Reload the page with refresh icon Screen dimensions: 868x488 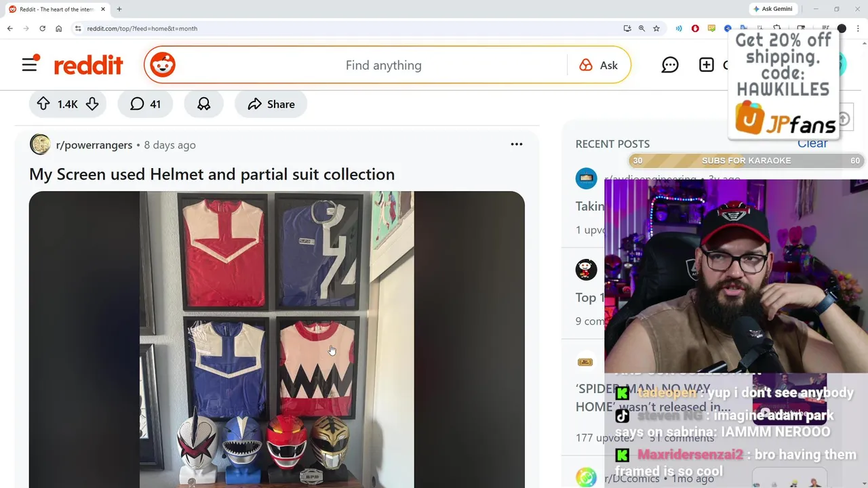(x=42, y=28)
